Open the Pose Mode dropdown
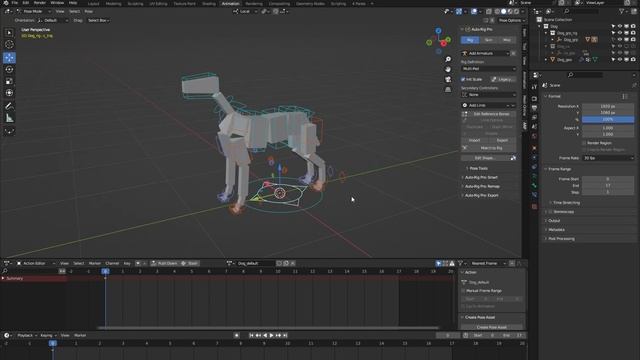Viewport: 640px width, 360px height. pyautogui.click(x=34, y=11)
